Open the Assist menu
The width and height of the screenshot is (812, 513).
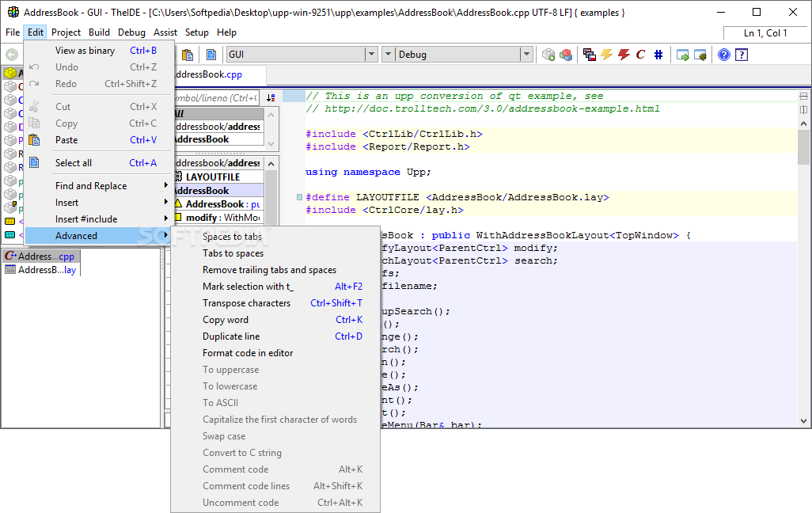click(x=165, y=32)
